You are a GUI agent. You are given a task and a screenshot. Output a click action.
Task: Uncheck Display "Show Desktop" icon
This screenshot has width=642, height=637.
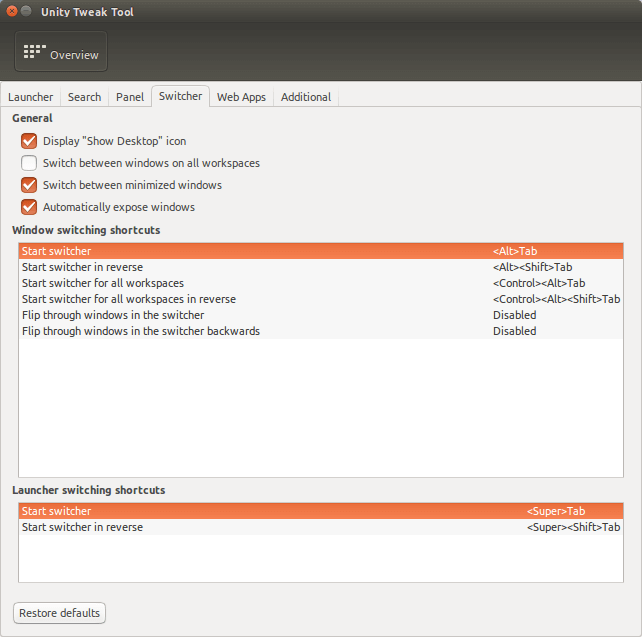(29, 141)
